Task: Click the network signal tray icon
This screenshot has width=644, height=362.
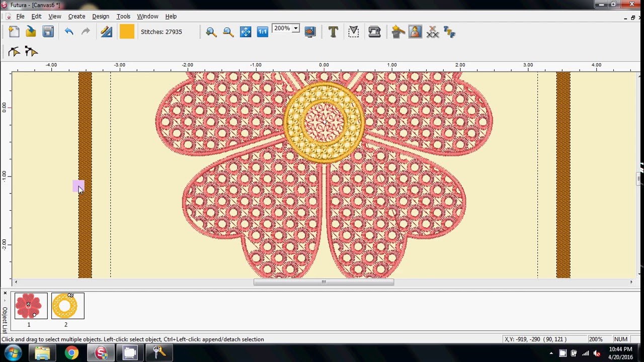Action: 586,353
